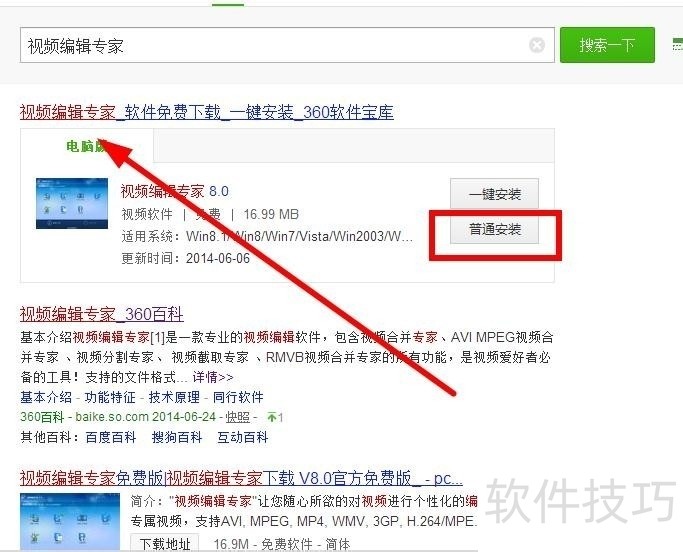Screen dimensions: 683x552
Task: Open the 搜狗百科 link
Action: [177, 437]
